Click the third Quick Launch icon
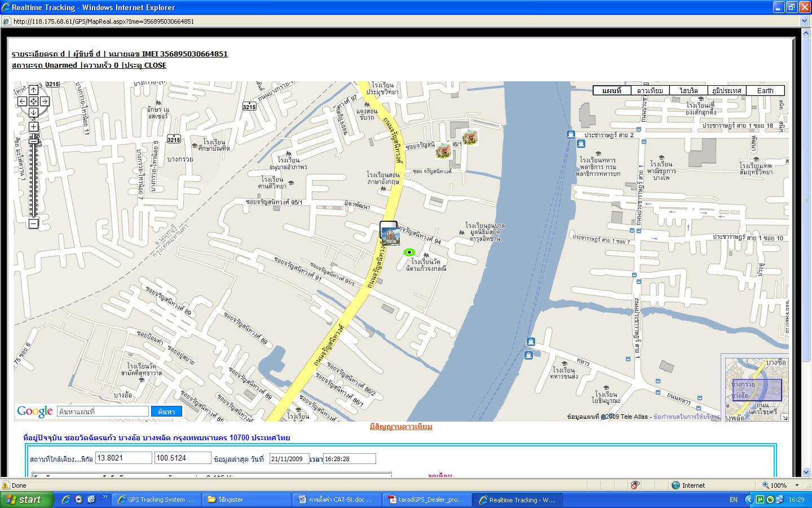This screenshot has height=508, width=812. (x=91, y=500)
